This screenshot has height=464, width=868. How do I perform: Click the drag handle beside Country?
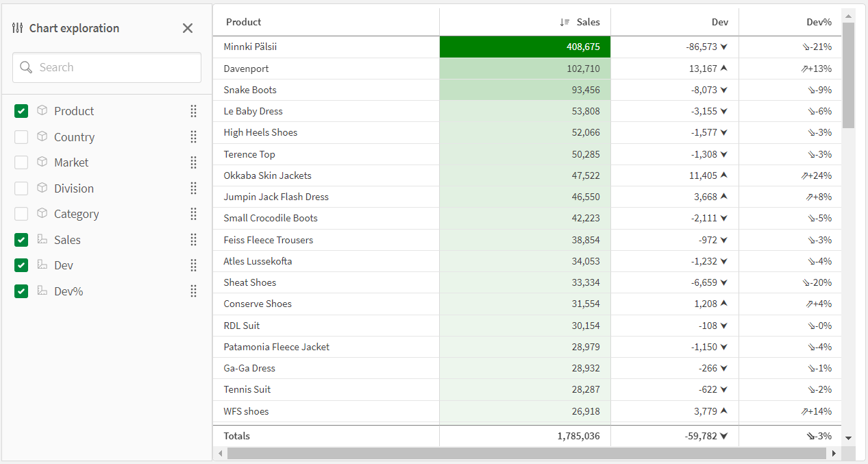[x=193, y=137]
